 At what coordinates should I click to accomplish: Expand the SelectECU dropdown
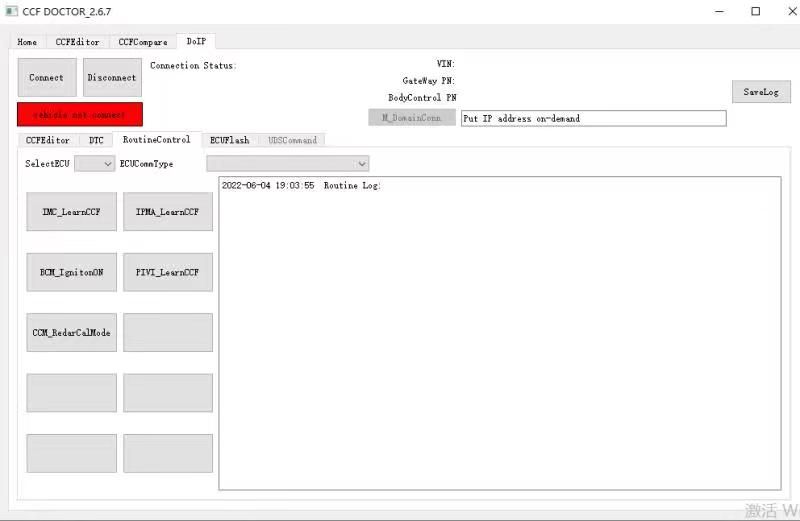click(x=94, y=164)
